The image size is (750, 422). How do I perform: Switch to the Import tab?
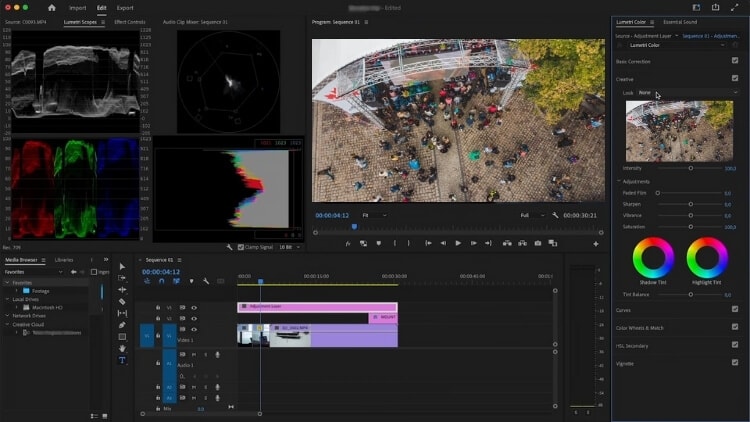tap(77, 8)
